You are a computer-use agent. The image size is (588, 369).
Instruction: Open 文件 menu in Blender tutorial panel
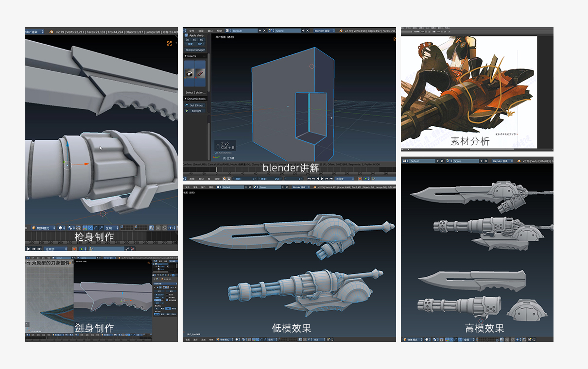(191, 31)
